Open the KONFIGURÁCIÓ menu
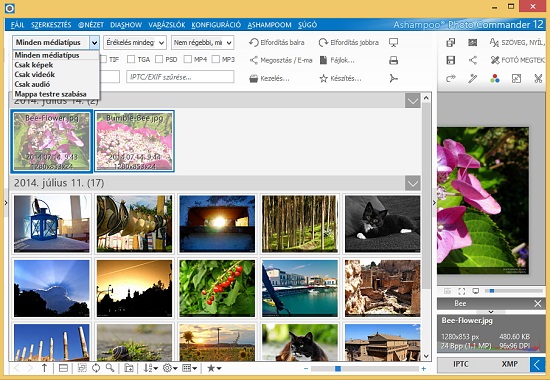 click(216, 25)
